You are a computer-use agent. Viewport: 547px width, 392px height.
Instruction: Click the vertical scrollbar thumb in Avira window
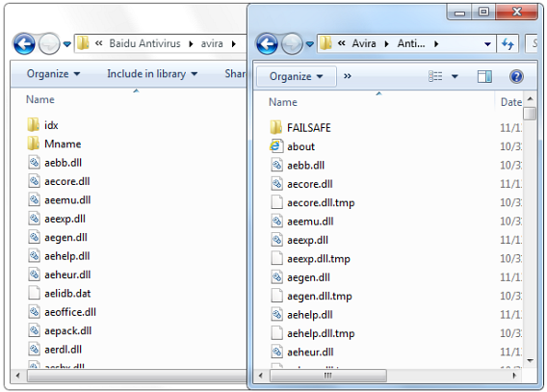point(531,114)
